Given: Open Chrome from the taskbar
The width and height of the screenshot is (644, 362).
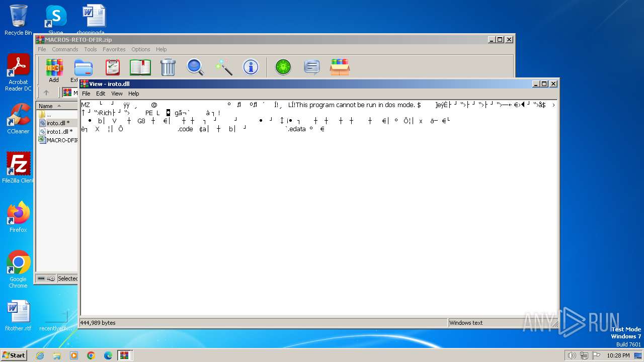Looking at the screenshot, I should [x=91, y=355].
